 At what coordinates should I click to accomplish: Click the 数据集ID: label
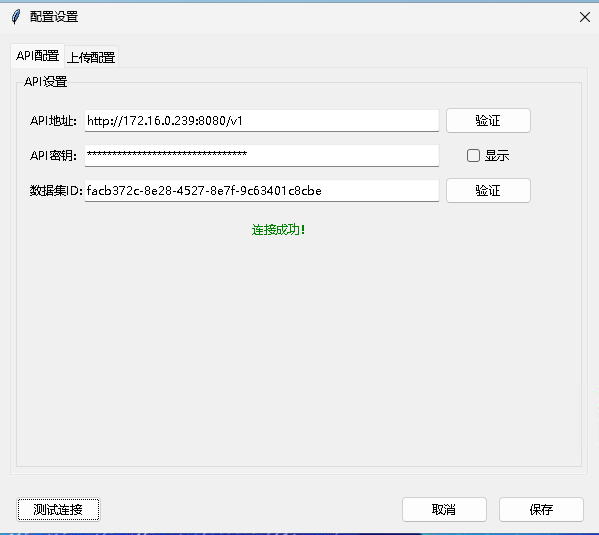click(x=56, y=190)
